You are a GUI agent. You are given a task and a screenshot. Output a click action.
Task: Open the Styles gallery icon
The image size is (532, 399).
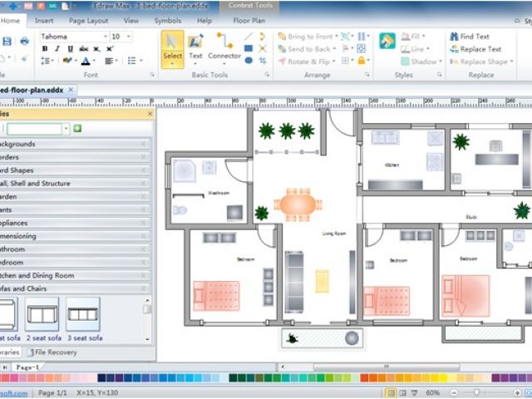point(387,42)
